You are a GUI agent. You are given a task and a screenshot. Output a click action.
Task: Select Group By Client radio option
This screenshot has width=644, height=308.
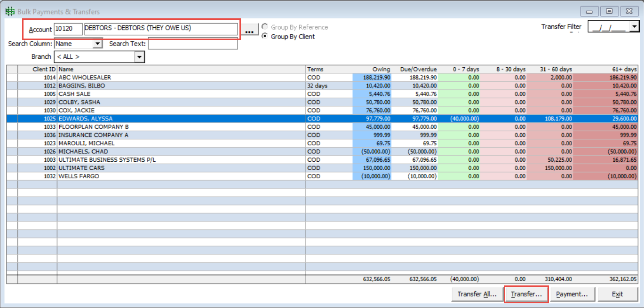pos(265,37)
